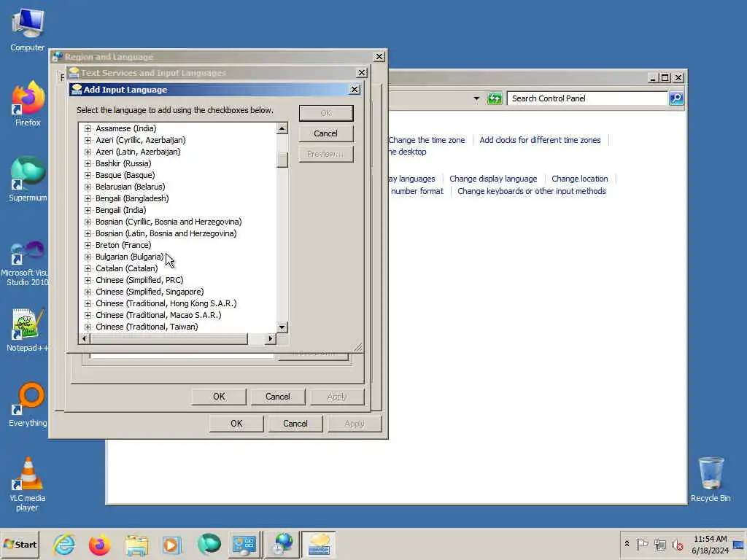The width and height of the screenshot is (747, 560).
Task: Expand Chinese (Traditional, Hong Kong S.A.R.) node
Action: [88, 303]
